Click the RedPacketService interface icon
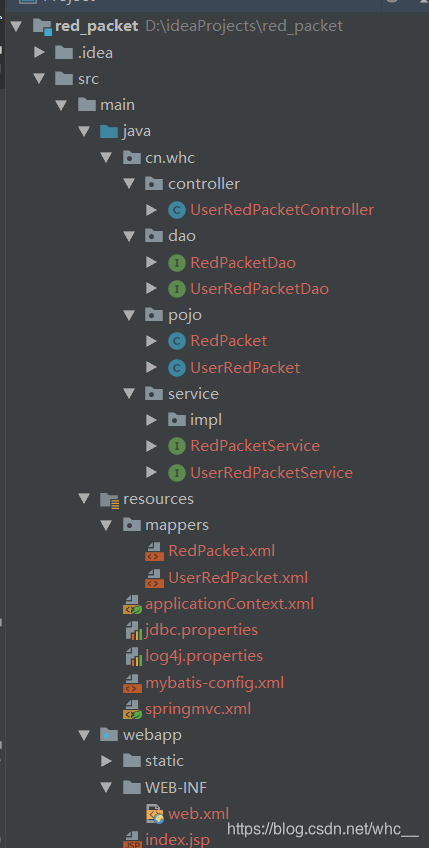Image resolution: width=429 pixels, height=848 pixels. [x=177, y=446]
